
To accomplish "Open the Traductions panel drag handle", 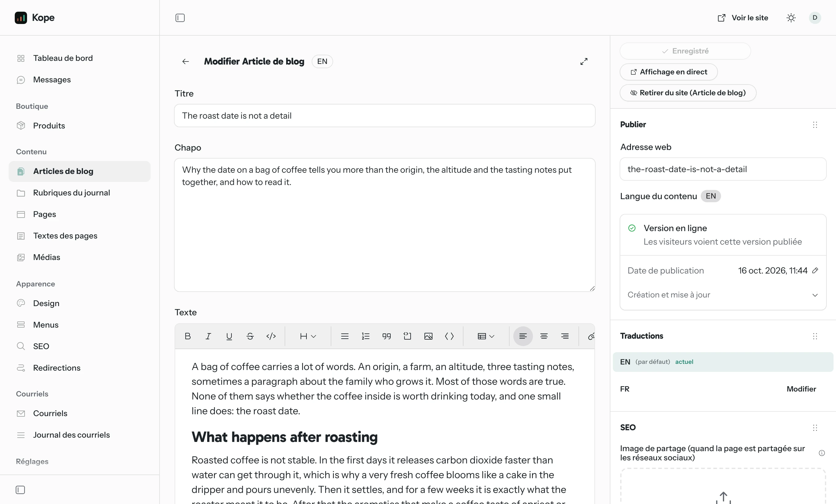I will tap(815, 336).
